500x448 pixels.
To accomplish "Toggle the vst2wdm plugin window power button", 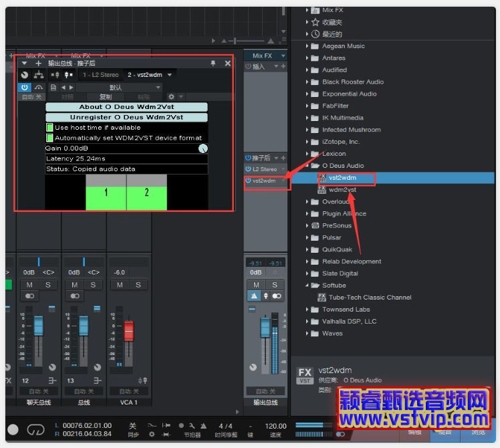I will coord(25,87).
